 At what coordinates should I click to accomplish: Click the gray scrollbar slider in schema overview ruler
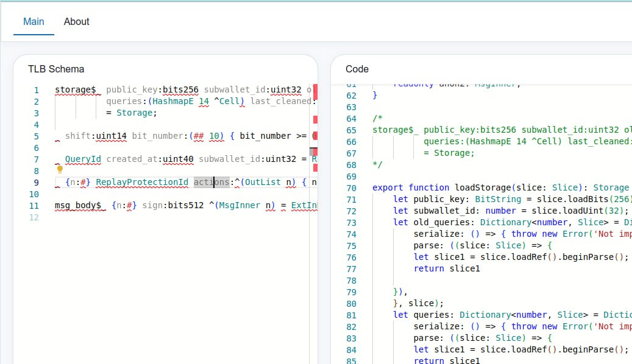pyautogui.click(x=313, y=151)
